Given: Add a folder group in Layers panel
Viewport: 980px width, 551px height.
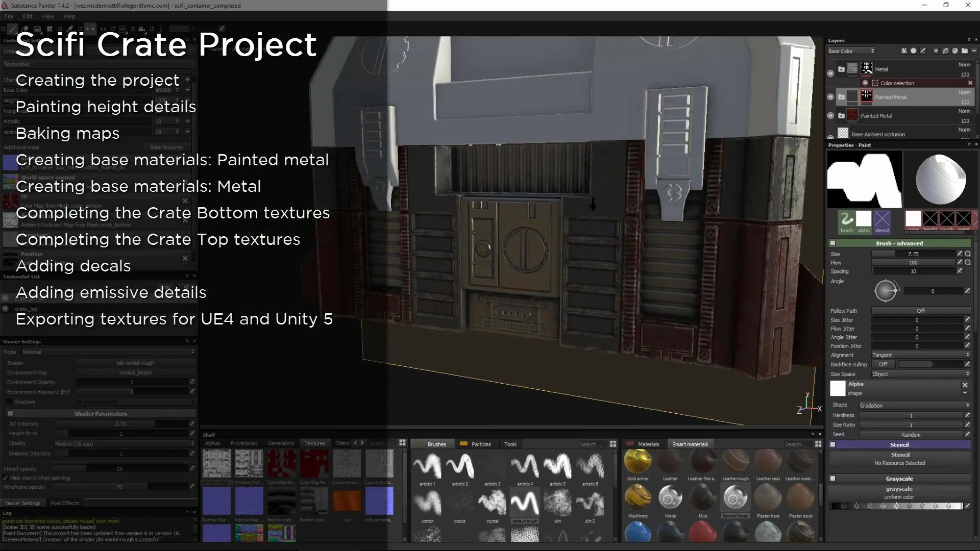Looking at the screenshot, I should (x=965, y=51).
